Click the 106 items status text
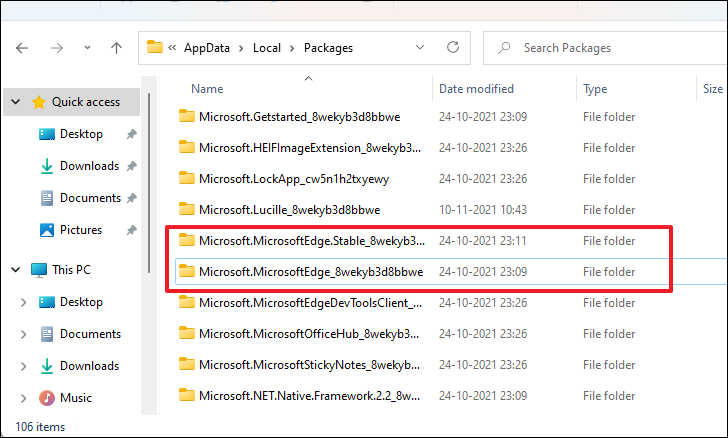Image resolution: width=728 pixels, height=438 pixels. coord(40,427)
